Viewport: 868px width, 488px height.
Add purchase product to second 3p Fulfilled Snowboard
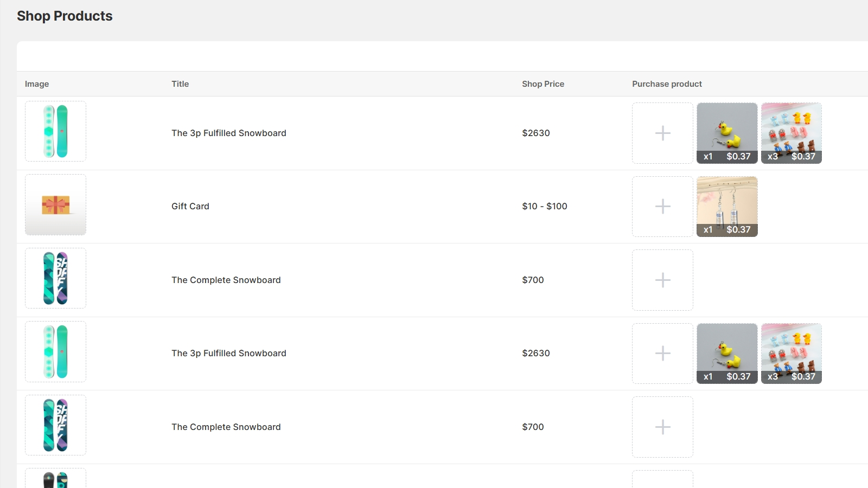662,354
